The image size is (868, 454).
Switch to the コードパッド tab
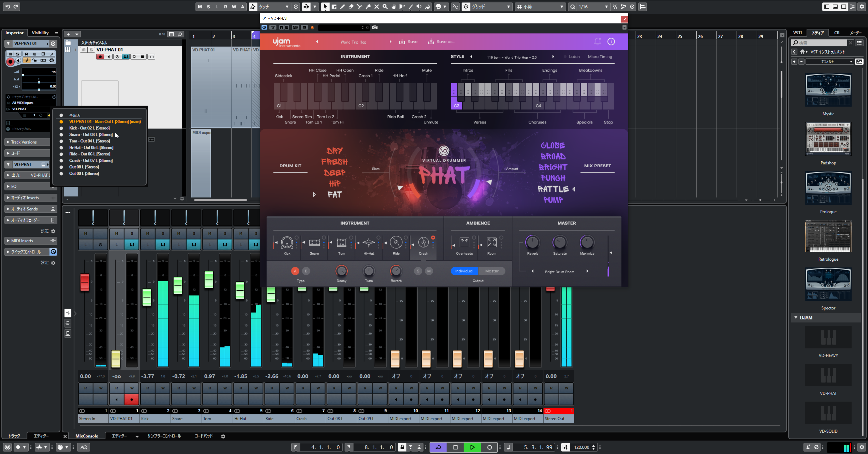point(204,436)
